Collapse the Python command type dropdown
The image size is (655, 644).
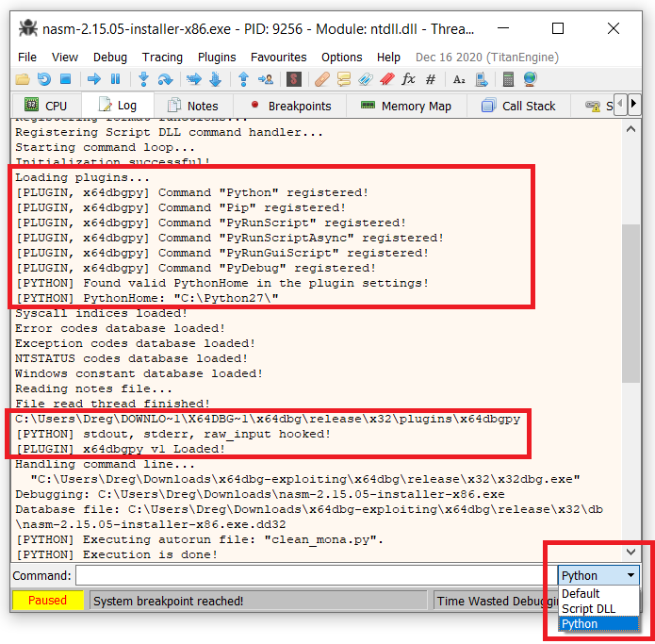pyautogui.click(x=598, y=575)
